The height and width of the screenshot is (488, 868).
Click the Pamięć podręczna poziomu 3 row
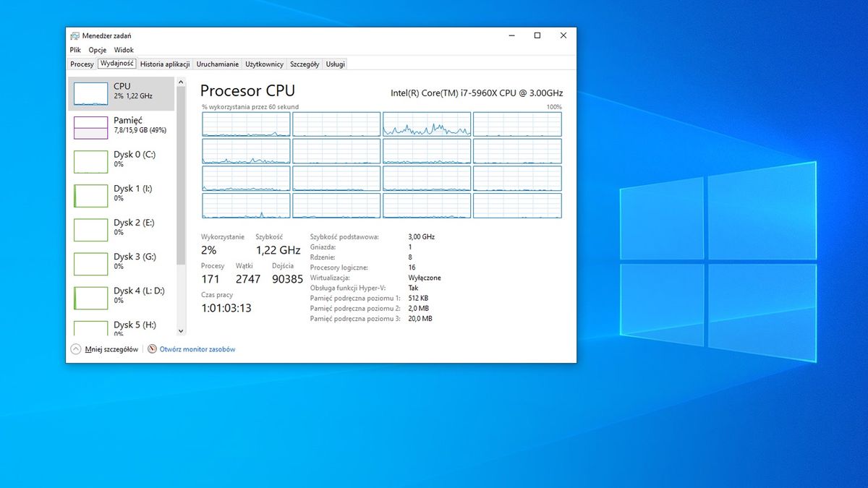pos(371,318)
